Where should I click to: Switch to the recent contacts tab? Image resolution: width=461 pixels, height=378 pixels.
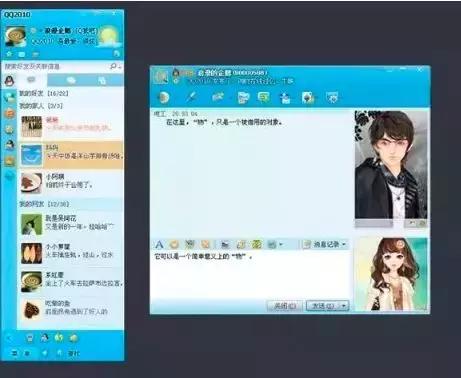click(102, 80)
